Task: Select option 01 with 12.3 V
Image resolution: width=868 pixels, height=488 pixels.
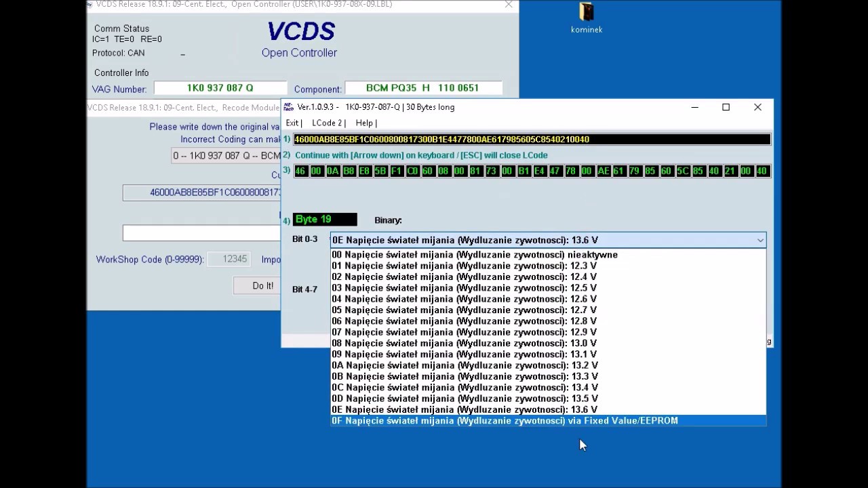Action: (548, 266)
